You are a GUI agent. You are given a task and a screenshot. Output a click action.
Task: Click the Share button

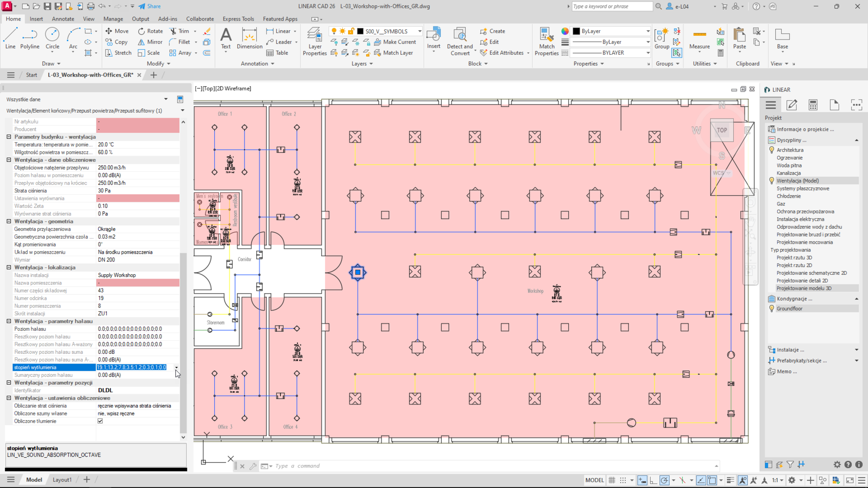[x=149, y=6]
